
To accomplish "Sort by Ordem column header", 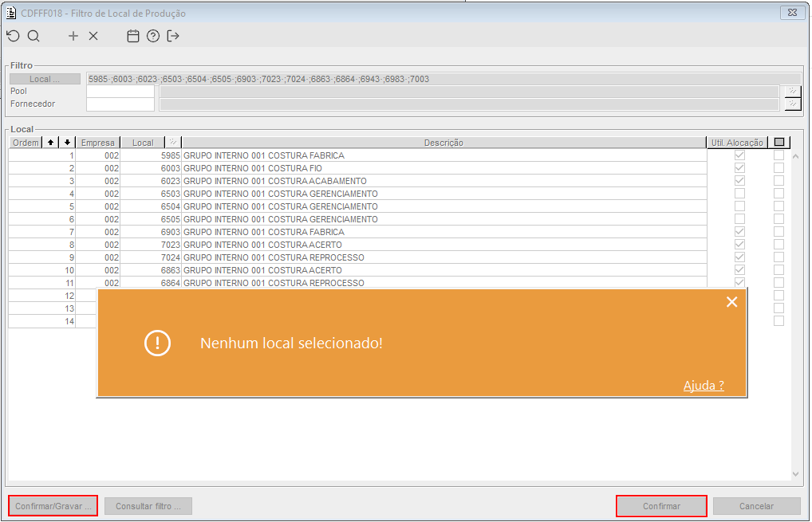I will (26, 143).
